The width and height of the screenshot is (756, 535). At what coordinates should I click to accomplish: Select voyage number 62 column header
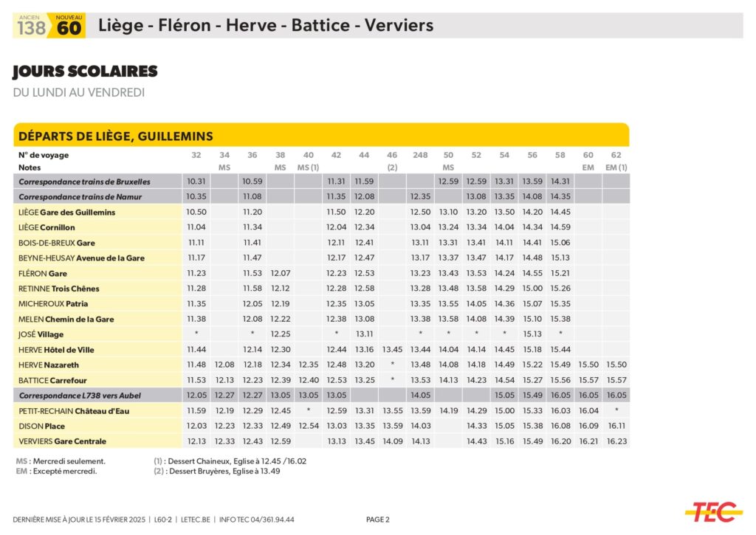click(616, 155)
